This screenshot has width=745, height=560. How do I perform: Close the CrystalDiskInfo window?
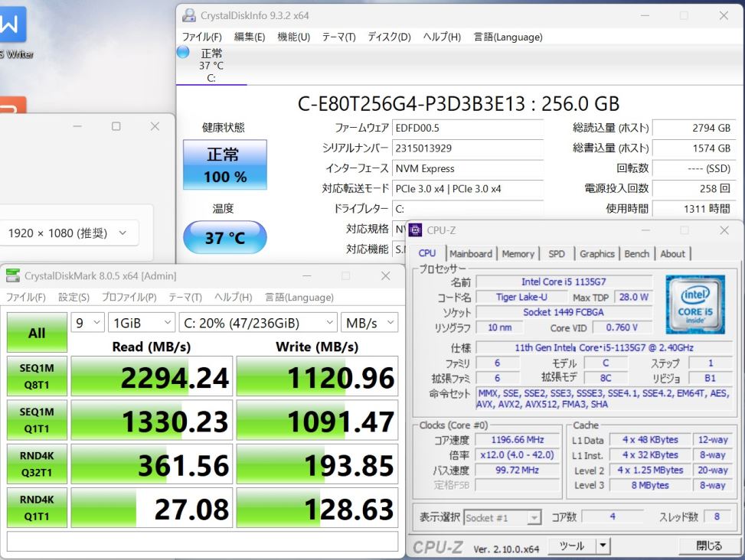coord(724,15)
